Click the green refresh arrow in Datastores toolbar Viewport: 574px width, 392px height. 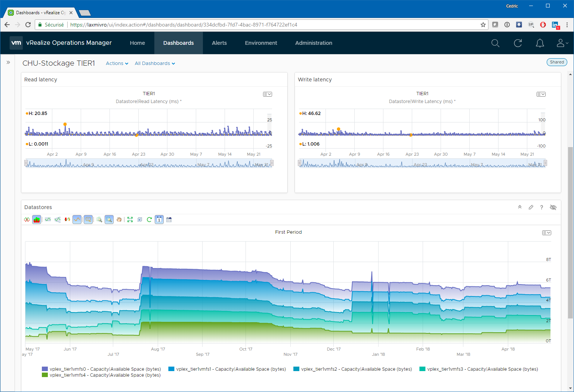point(149,220)
